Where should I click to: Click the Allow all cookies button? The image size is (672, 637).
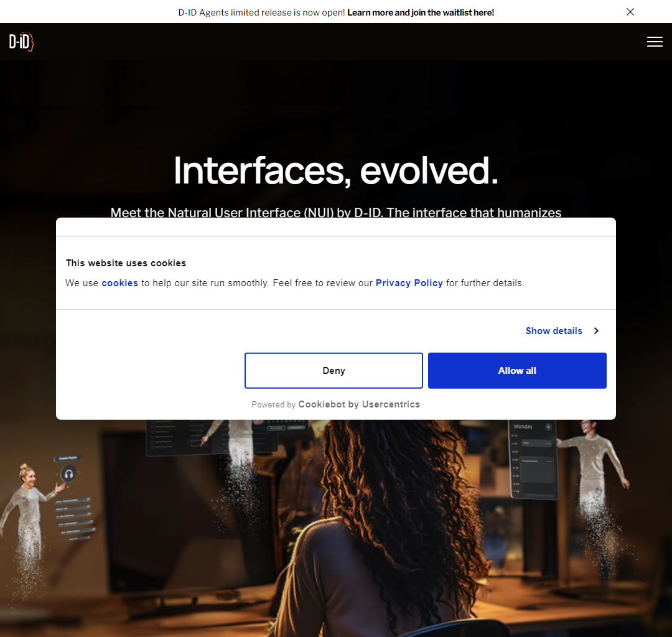click(x=517, y=371)
